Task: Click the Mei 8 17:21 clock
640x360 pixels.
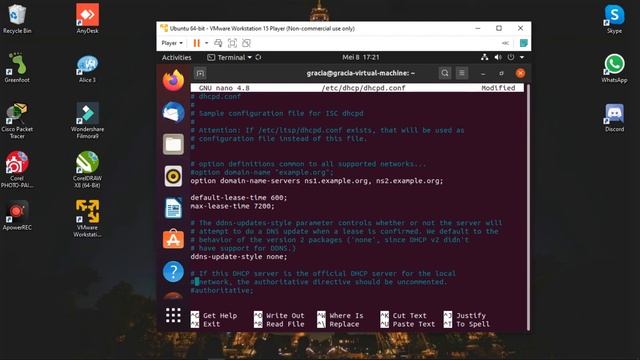Action: (x=361, y=58)
